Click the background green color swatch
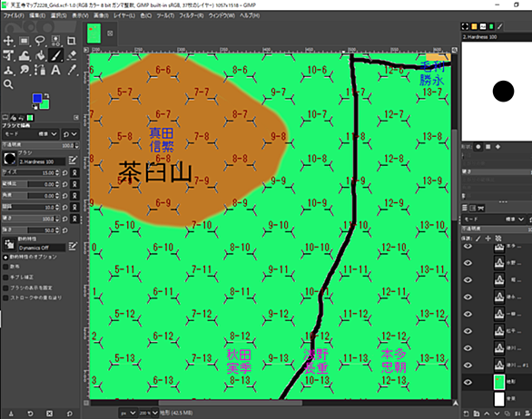Screen dimensions: 532x419 45,105
